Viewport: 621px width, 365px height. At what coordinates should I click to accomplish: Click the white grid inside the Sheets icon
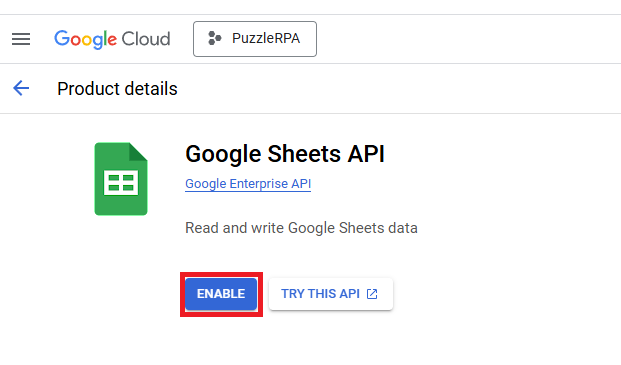(x=121, y=182)
